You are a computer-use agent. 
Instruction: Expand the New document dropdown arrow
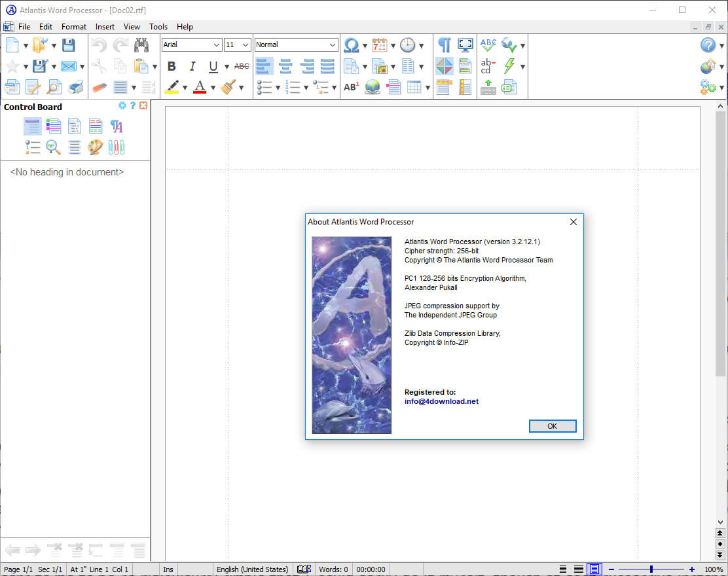(x=26, y=46)
